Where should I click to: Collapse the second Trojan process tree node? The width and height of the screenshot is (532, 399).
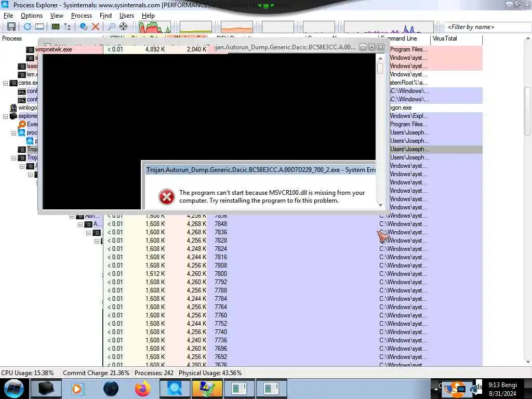14,158
